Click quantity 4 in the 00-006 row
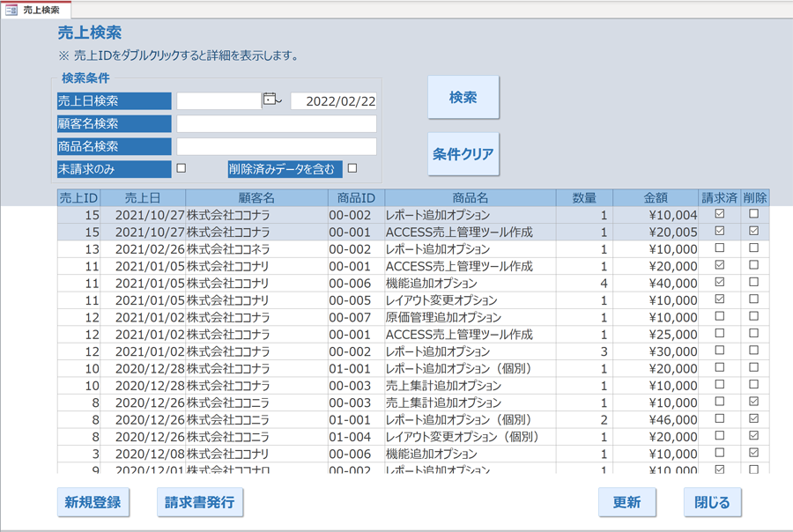The height and width of the screenshot is (532, 793). pos(584,284)
